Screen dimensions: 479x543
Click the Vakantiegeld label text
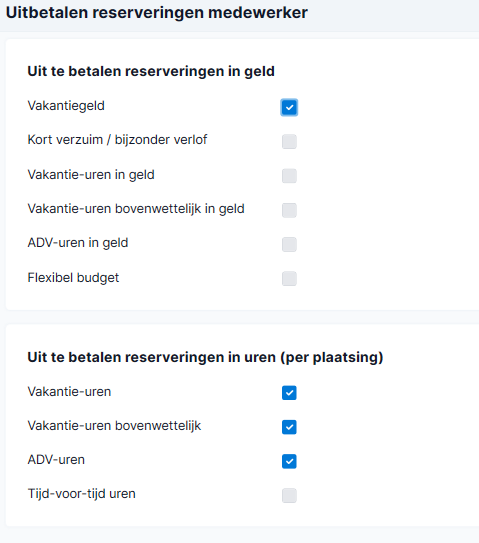point(66,106)
